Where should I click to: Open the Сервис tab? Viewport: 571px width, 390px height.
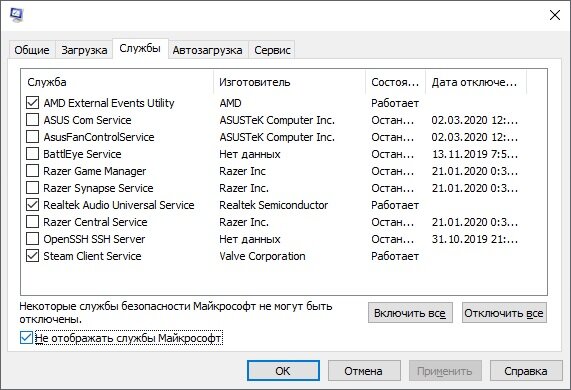pos(272,50)
